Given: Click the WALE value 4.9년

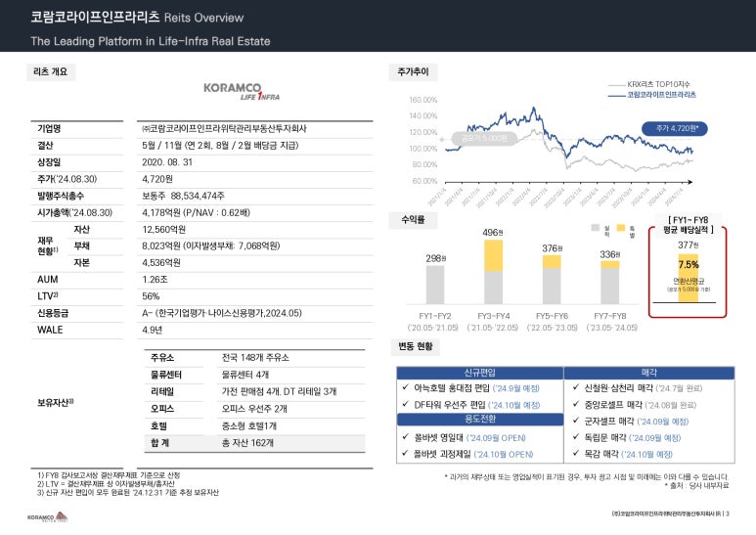Looking at the screenshot, I should [x=153, y=331].
